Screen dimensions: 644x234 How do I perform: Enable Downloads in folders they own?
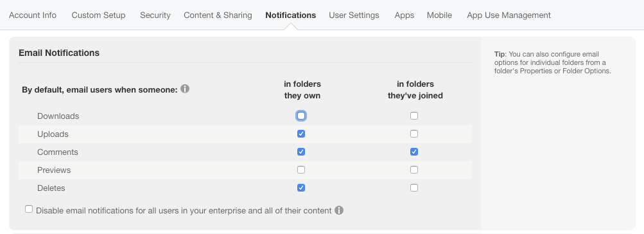click(x=301, y=116)
